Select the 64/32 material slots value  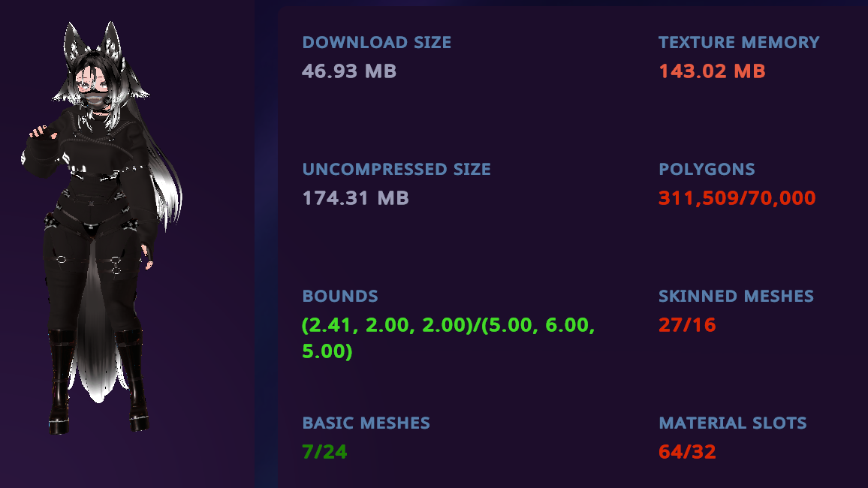(687, 452)
